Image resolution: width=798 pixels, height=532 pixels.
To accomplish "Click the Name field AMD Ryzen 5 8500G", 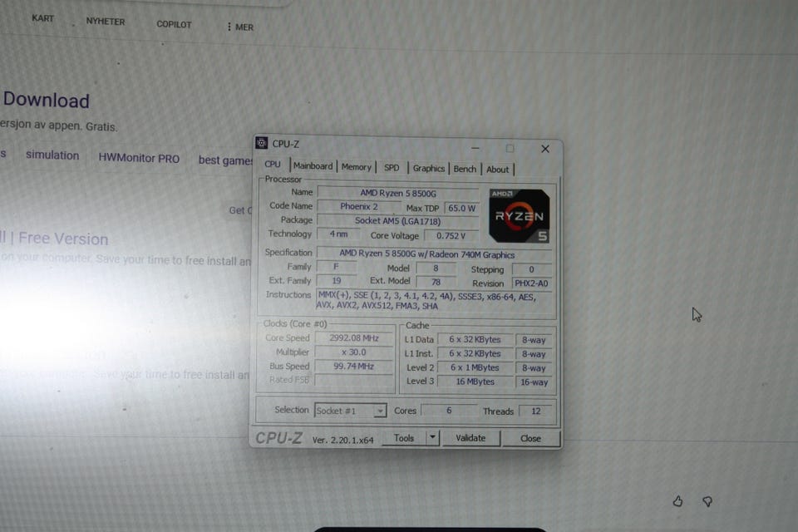I will click(x=398, y=194).
